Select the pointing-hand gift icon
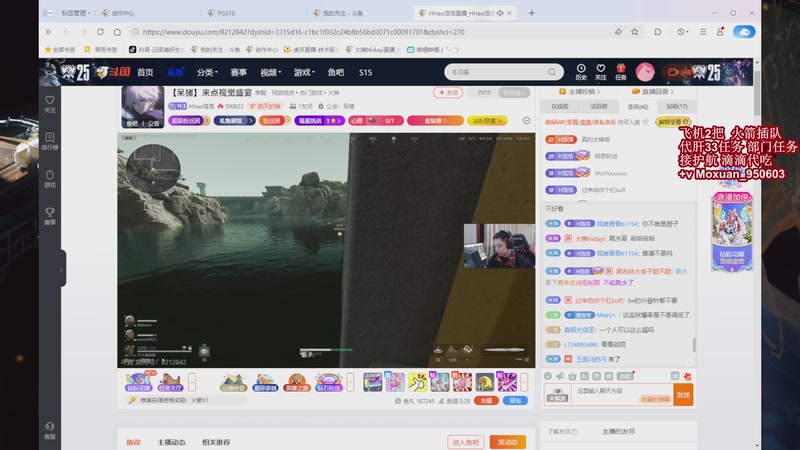 417,382
